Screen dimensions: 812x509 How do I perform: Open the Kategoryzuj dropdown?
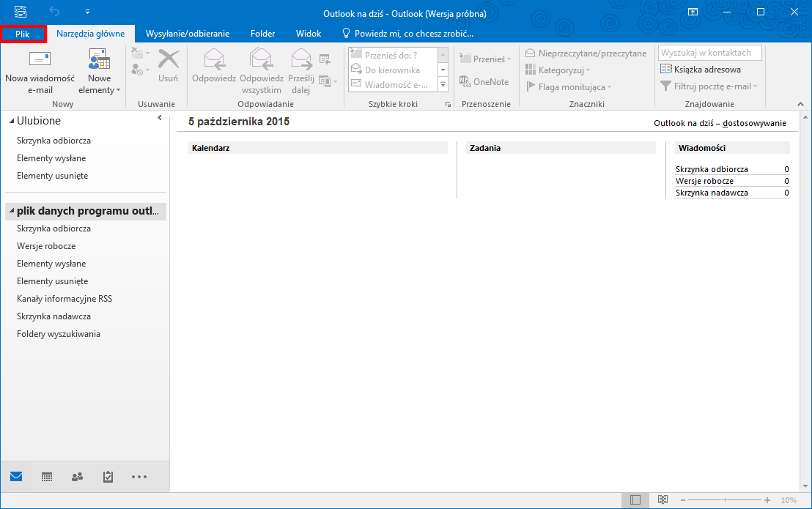coord(558,70)
